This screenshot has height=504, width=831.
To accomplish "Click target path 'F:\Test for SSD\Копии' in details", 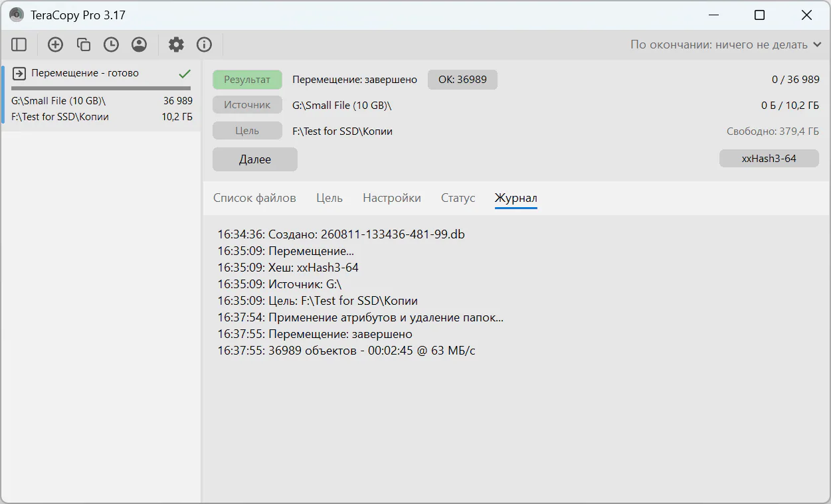I will pos(343,131).
